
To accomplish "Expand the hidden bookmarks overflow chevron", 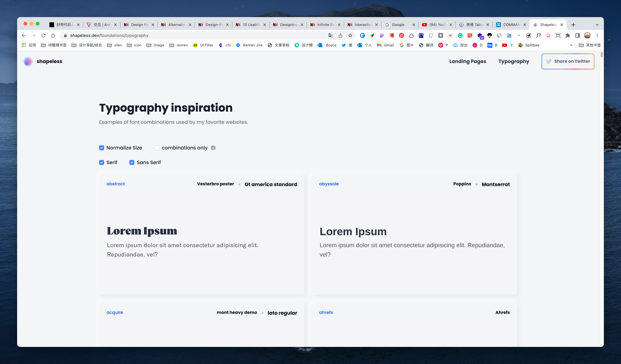I will 571,45.
